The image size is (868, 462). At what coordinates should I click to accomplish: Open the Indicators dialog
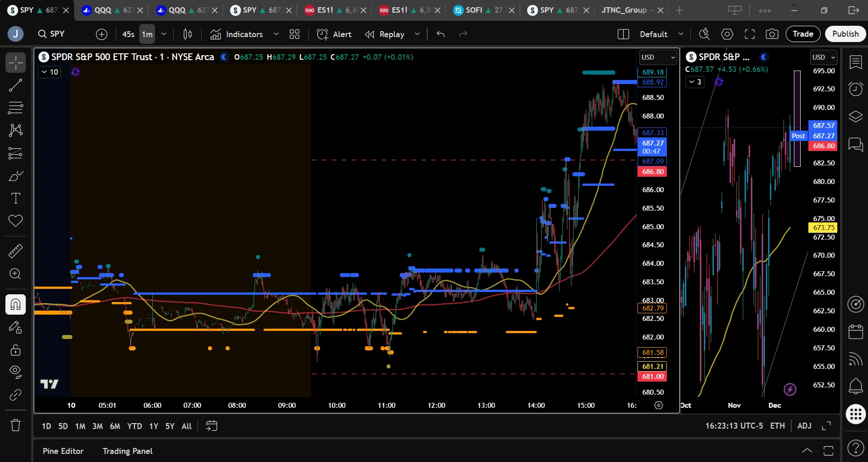237,34
